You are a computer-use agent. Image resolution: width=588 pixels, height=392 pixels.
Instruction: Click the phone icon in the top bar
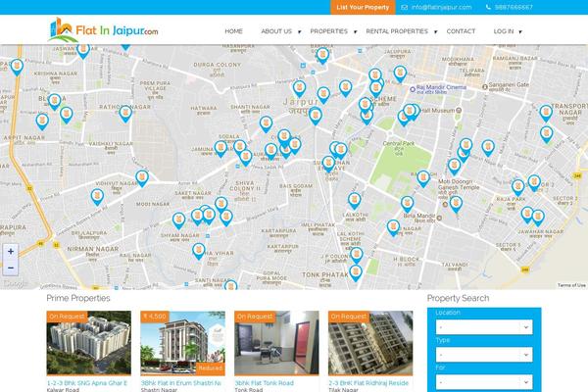tap(488, 7)
